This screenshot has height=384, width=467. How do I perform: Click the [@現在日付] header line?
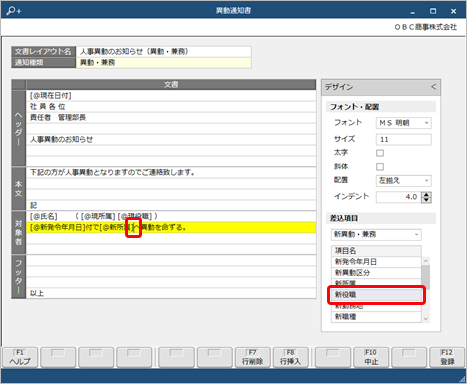(x=171, y=96)
